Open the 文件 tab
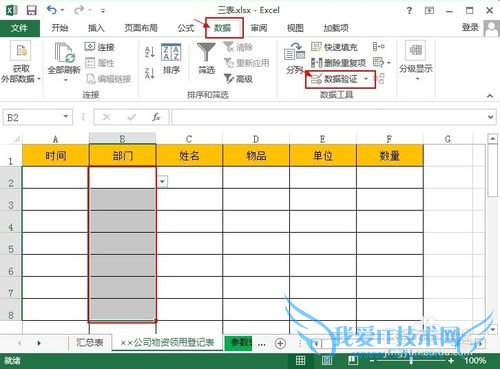Image resolution: width=500 pixels, height=369 pixels. pyautogui.click(x=19, y=28)
